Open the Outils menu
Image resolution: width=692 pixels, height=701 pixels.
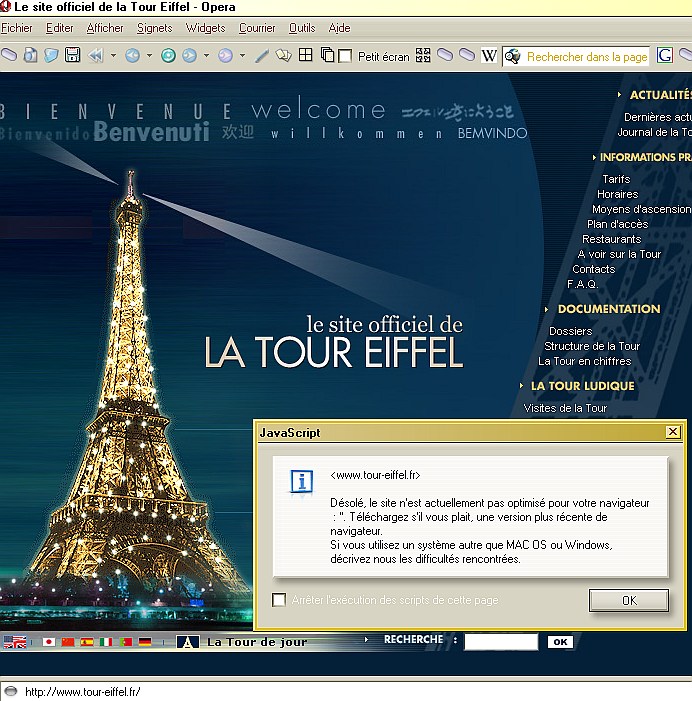[302, 28]
